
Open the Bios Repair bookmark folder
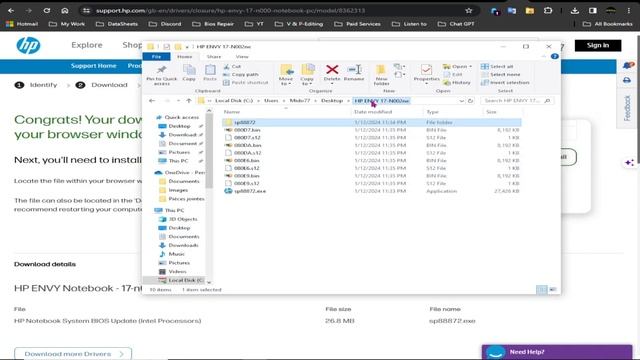point(214,24)
